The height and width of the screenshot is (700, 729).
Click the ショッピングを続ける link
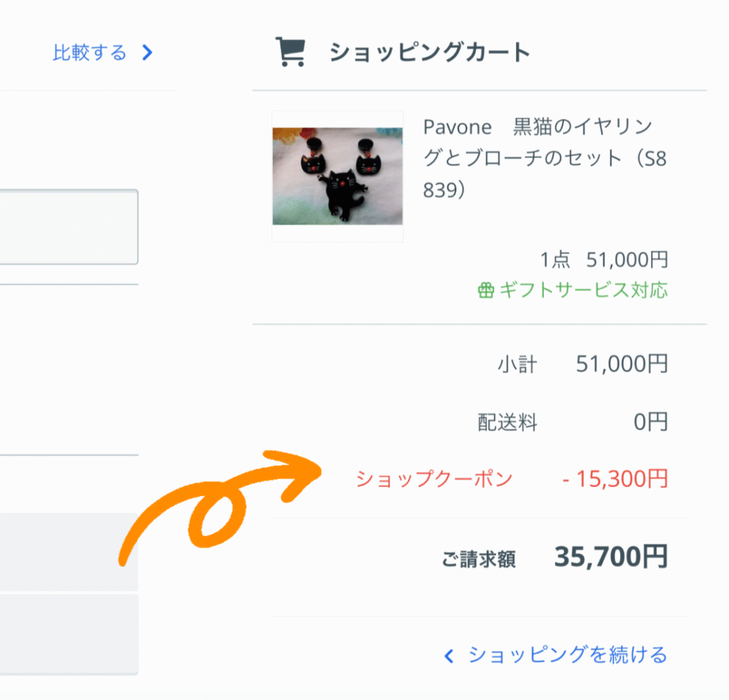pyautogui.click(x=567, y=655)
